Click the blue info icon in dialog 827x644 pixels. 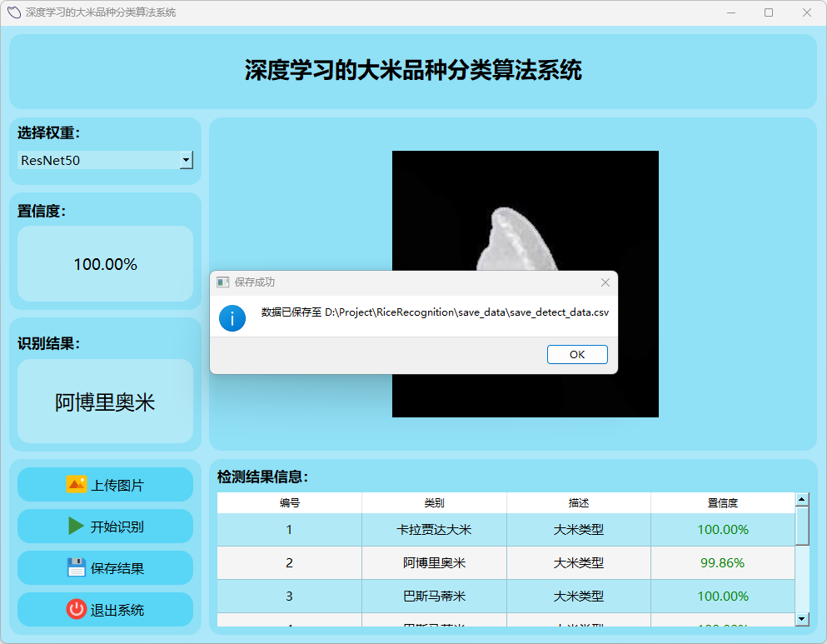[232, 317]
